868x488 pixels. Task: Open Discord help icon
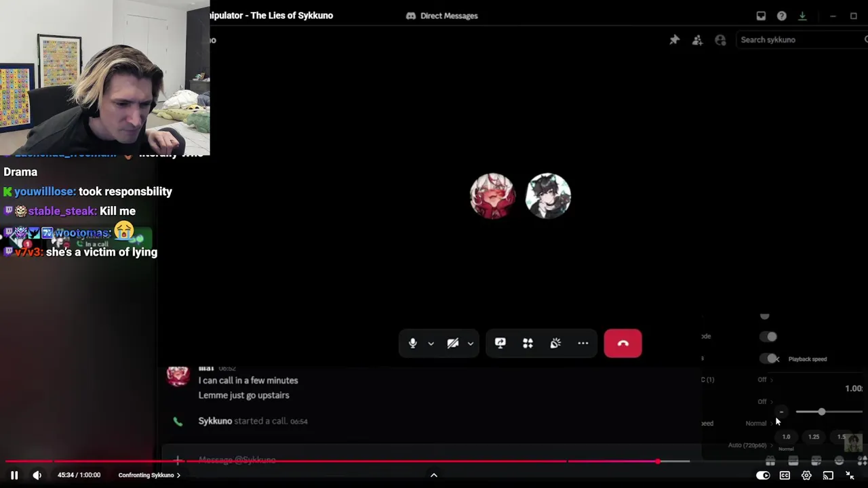[782, 16]
